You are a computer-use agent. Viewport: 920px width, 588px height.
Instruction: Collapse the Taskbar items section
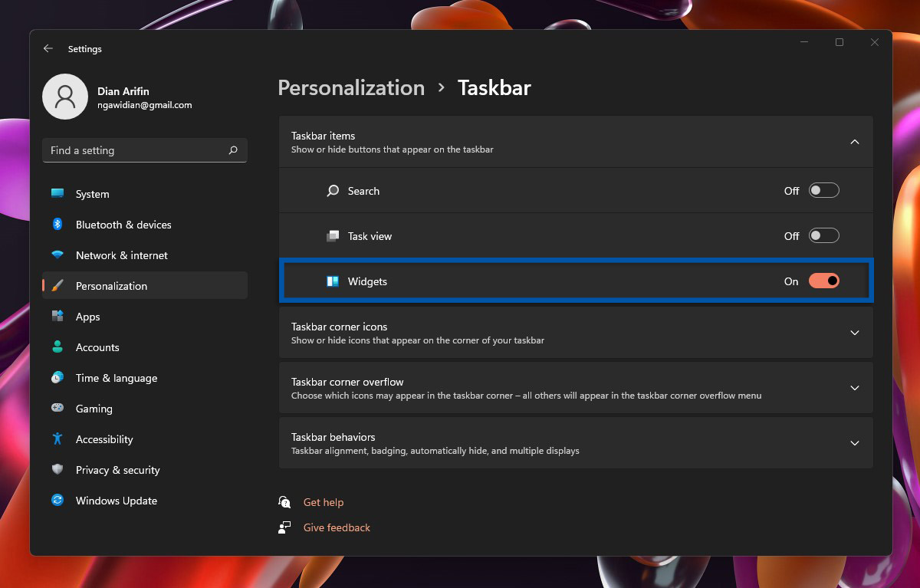pyautogui.click(x=854, y=142)
